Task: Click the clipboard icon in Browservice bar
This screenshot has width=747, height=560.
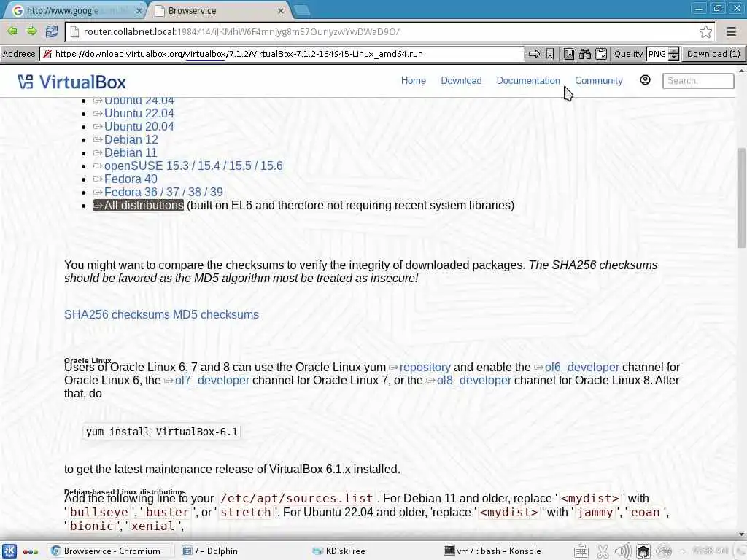Action: click(601, 54)
